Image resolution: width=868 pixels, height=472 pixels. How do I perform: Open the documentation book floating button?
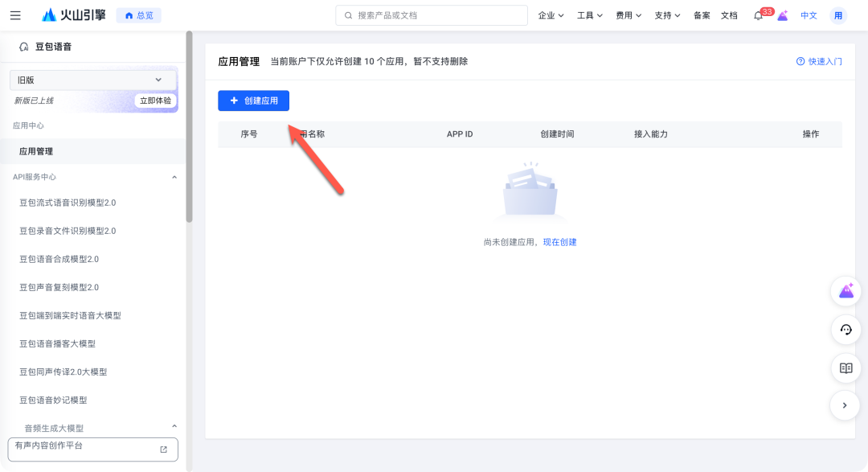pyautogui.click(x=845, y=367)
